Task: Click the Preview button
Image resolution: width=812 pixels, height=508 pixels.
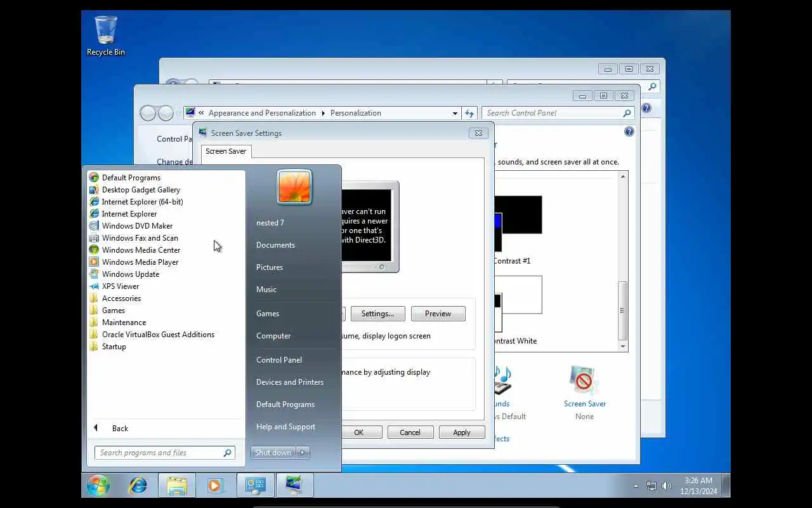Action: (438, 314)
